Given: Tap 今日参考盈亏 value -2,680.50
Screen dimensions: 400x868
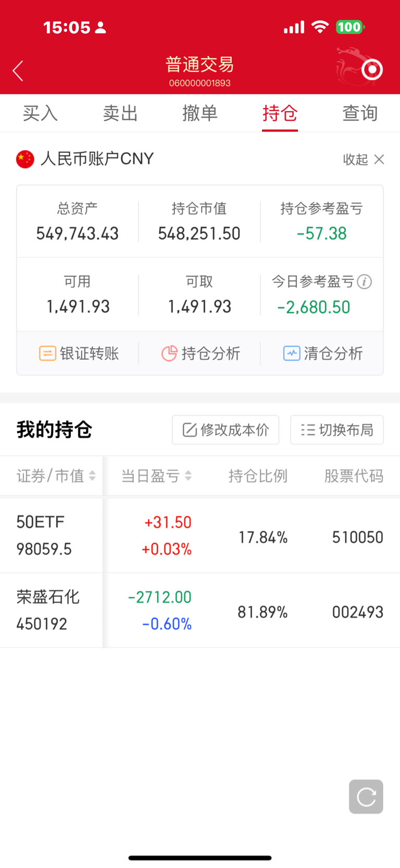Looking at the screenshot, I should click(314, 307).
